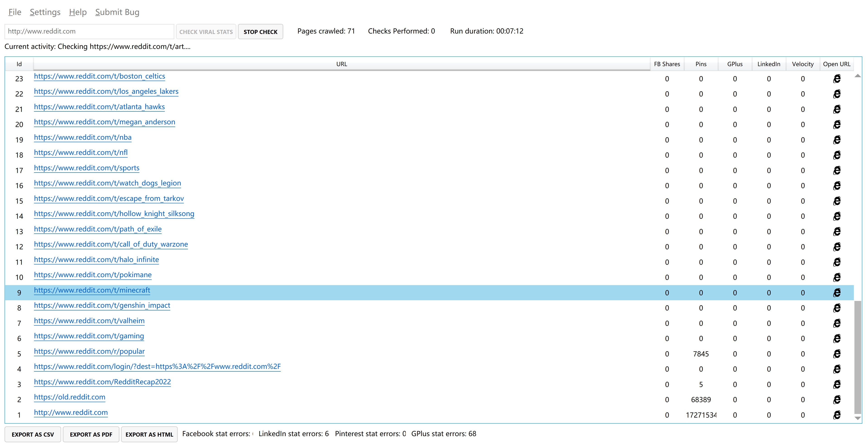This screenshot has height=447, width=868.
Task: Click watch_dogs_legion Open URL icon
Action: click(x=837, y=185)
